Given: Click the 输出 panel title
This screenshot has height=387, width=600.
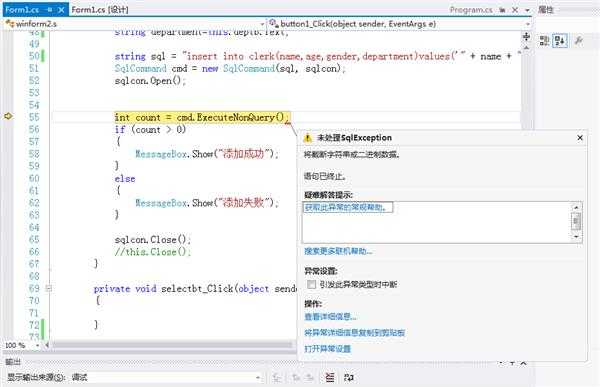Looking at the screenshot, I should 13,362.
